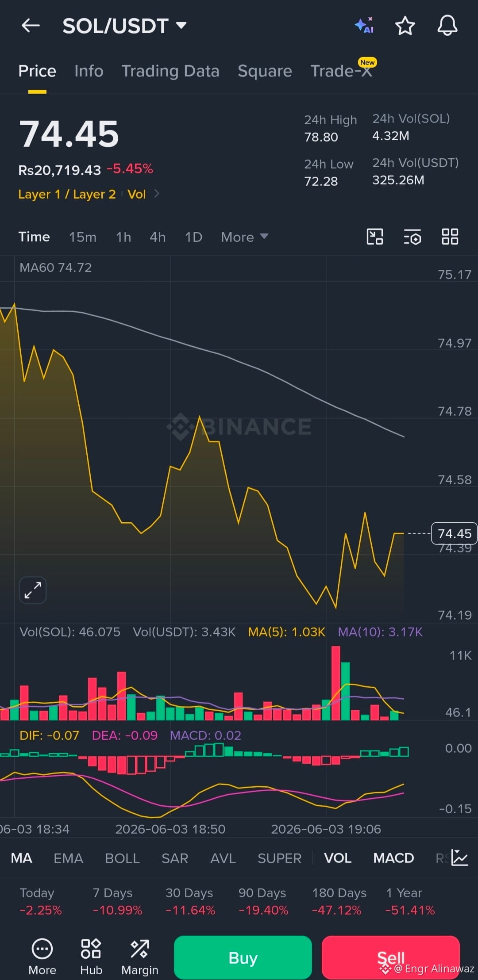Switch to the Square tab
Viewport: 478px width, 980px height.
(265, 71)
